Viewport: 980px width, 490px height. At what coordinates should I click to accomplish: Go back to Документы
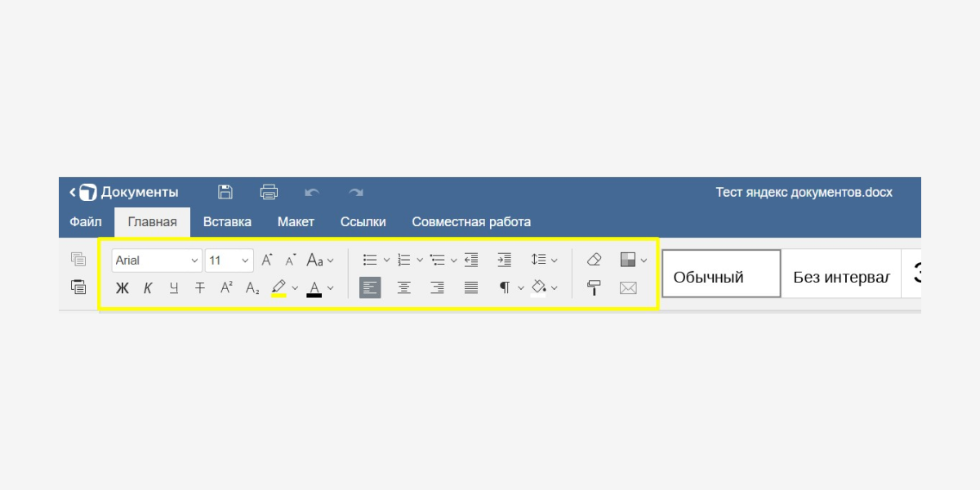124,192
